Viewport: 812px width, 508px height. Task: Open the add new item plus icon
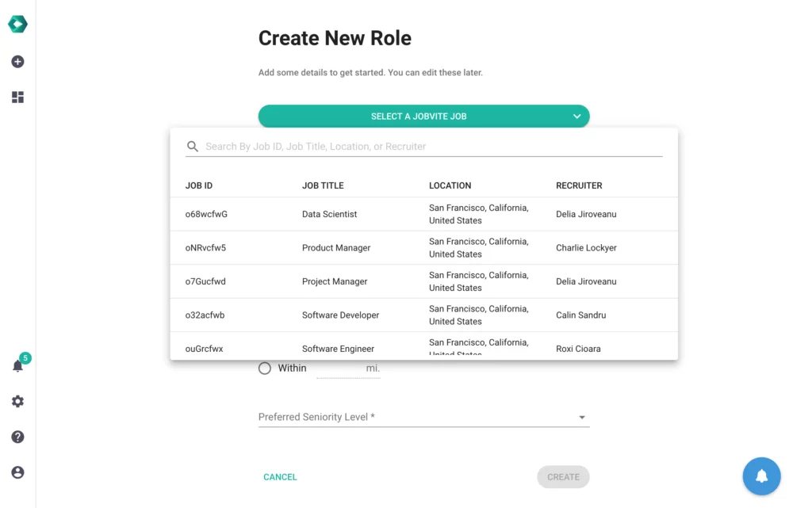click(x=17, y=61)
